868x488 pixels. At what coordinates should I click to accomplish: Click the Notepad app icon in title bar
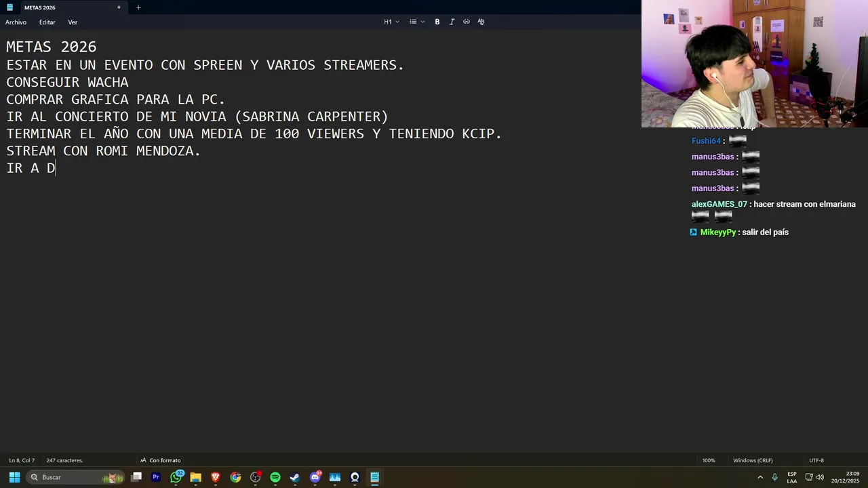pos(9,7)
